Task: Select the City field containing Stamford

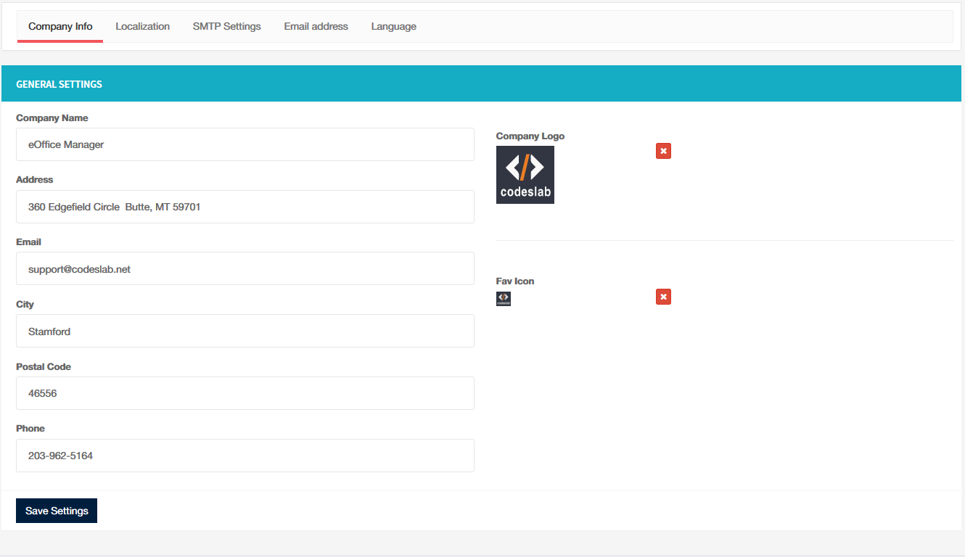Action: coord(245,332)
